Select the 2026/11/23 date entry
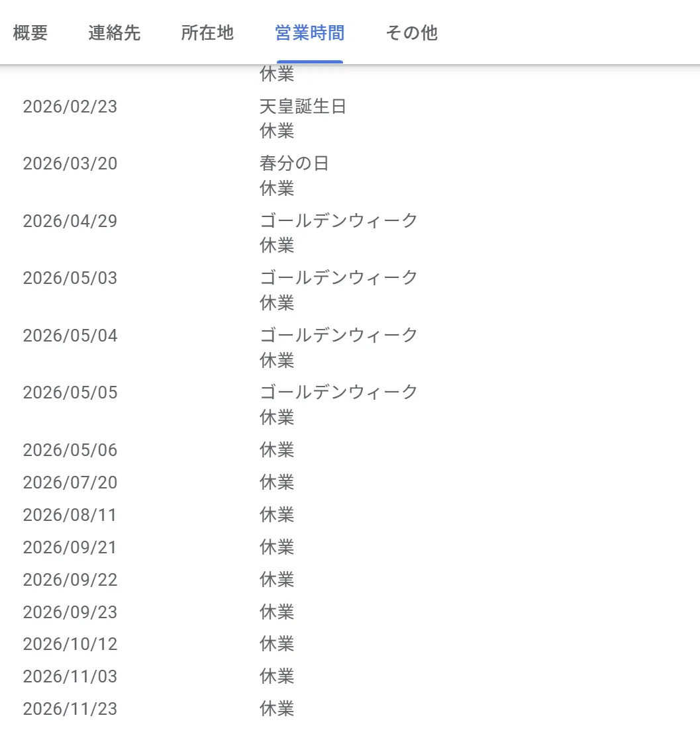Screen dimensions: 700x738 [70, 709]
